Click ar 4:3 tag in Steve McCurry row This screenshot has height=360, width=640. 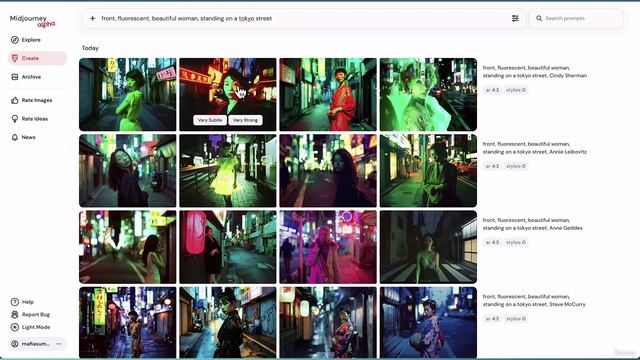click(492, 319)
